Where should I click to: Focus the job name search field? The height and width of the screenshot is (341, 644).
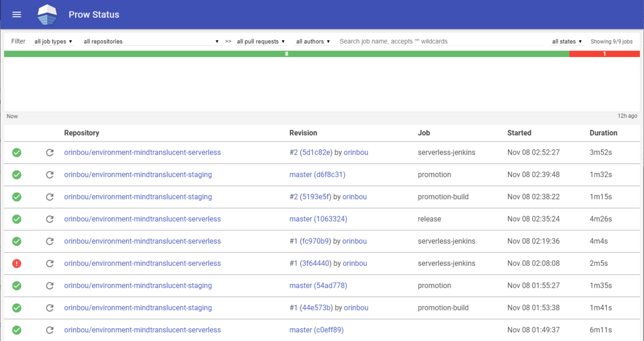pos(441,41)
